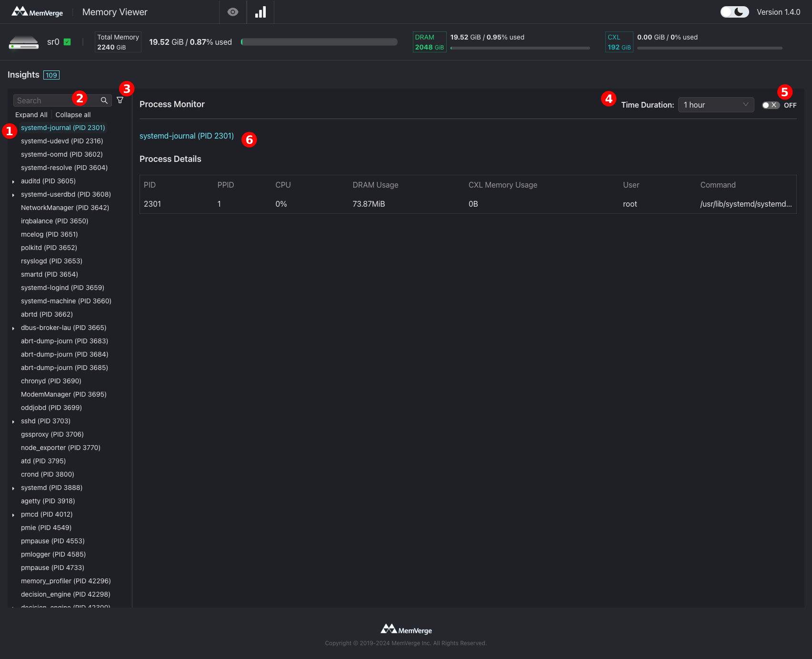The width and height of the screenshot is (812, 659).
Task: Click the sr0 server device icon
Action: pyautogui.click(x=24, y=42)
